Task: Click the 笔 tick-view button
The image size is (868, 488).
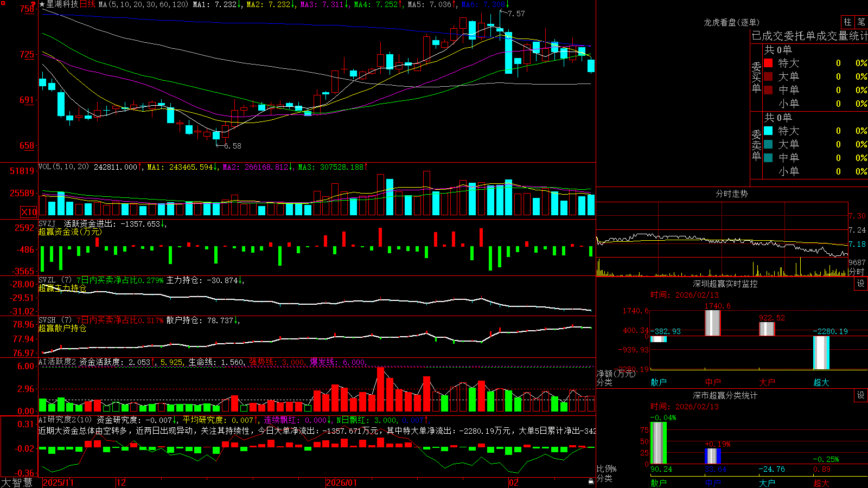Action: pyautogui.click(x=861, y=22)
